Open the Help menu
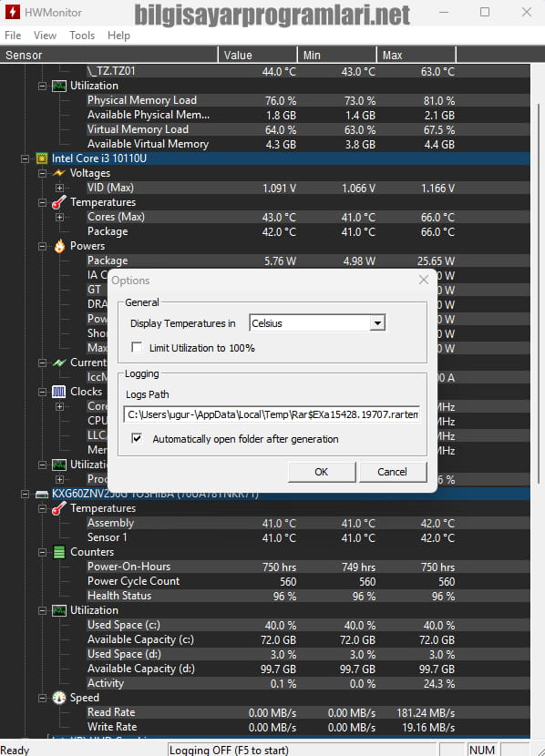 click(x=118, y=36)
